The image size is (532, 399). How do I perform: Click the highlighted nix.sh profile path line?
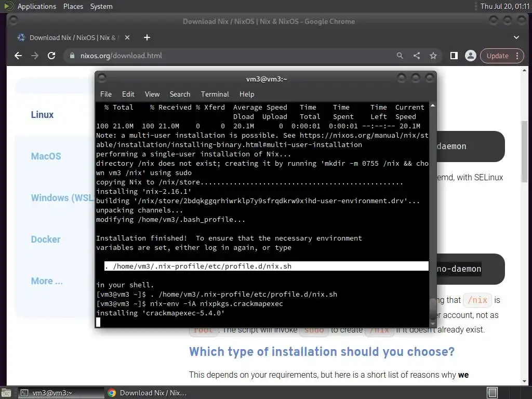[x=267, y=266]
